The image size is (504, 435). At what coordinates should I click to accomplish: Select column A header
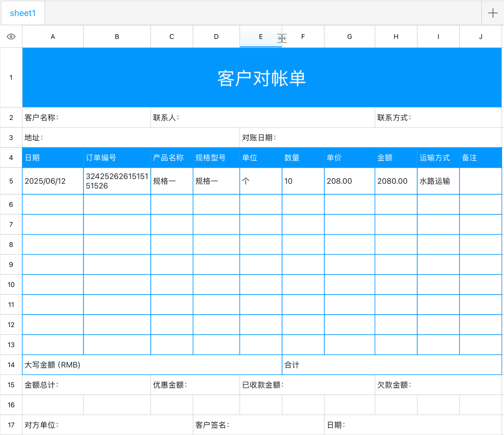click(x=53, y=37)
